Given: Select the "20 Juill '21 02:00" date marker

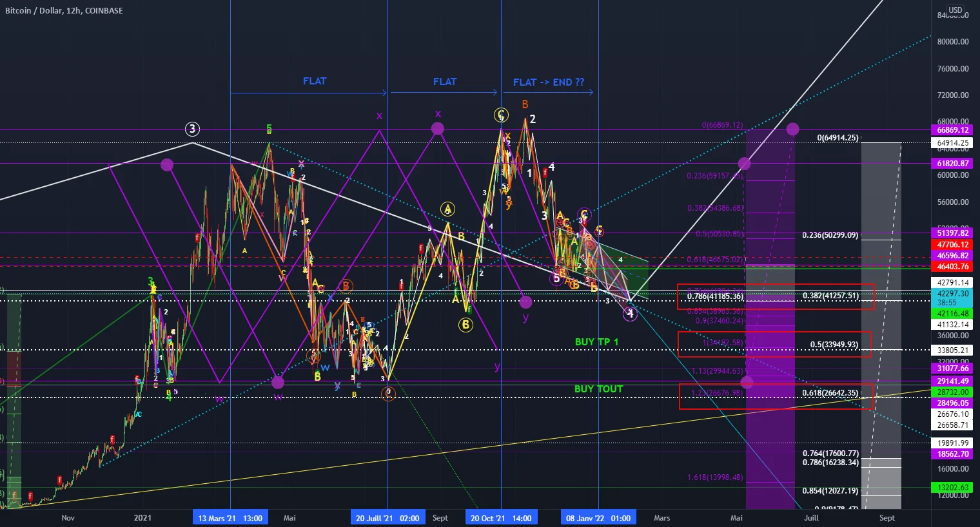Looking at the screenshot, I should tap(387, 518).
